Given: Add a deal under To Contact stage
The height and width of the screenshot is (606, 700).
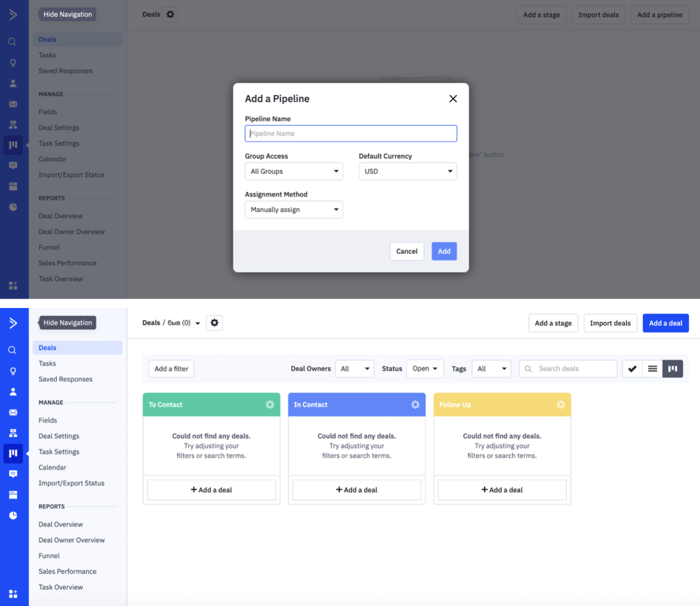Looking at the screenshot, I should 211,490.
